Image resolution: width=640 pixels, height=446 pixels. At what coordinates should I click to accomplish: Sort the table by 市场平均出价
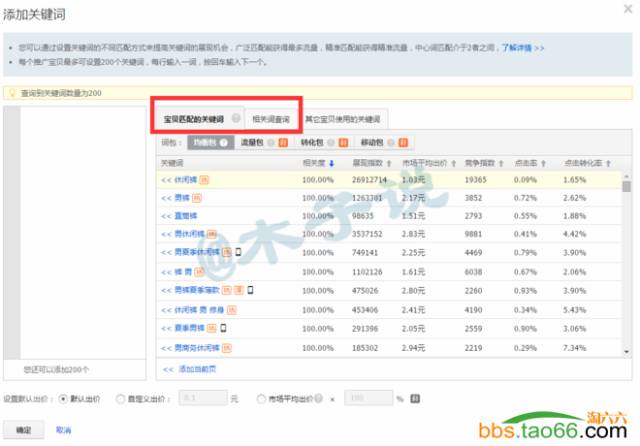(x=429, y=163)
